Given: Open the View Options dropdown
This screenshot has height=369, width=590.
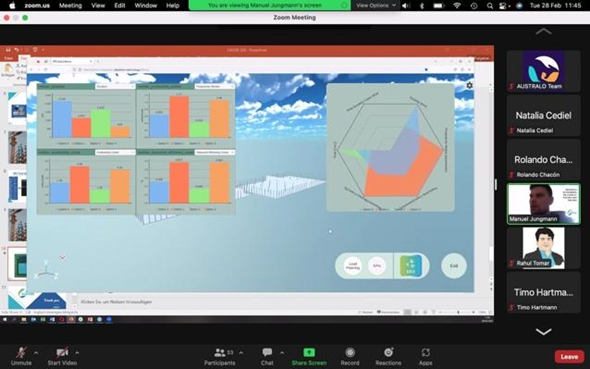Looking at the screenshot, I should [376, 5].
